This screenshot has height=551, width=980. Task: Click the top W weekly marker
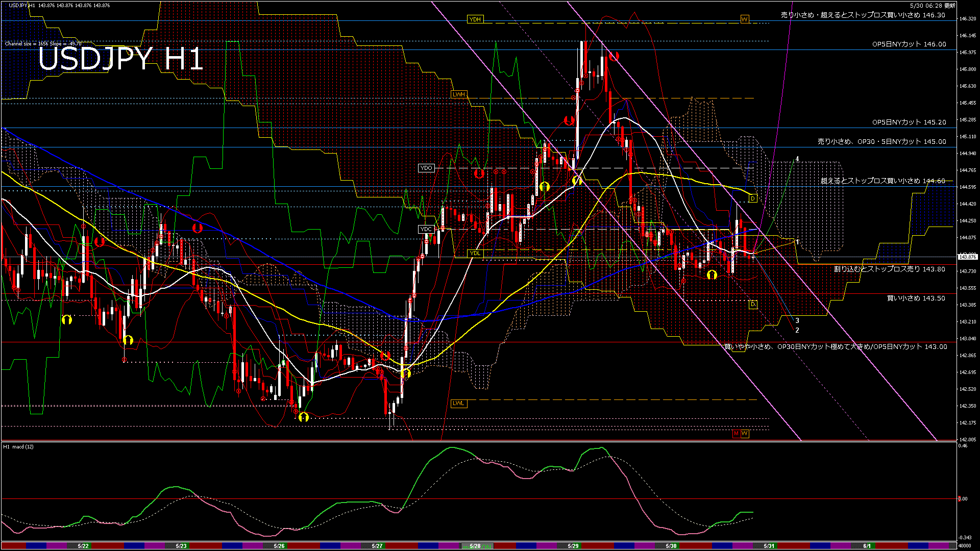coord(745,19)
